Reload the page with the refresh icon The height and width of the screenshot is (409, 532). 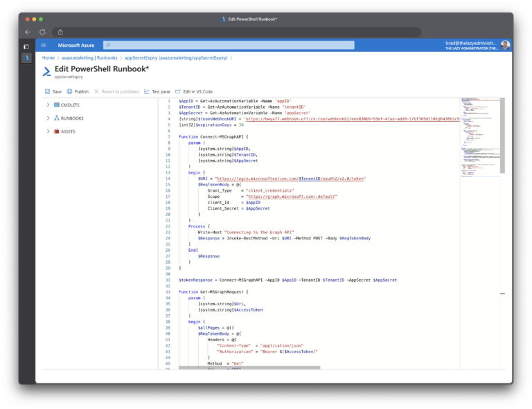42,33
